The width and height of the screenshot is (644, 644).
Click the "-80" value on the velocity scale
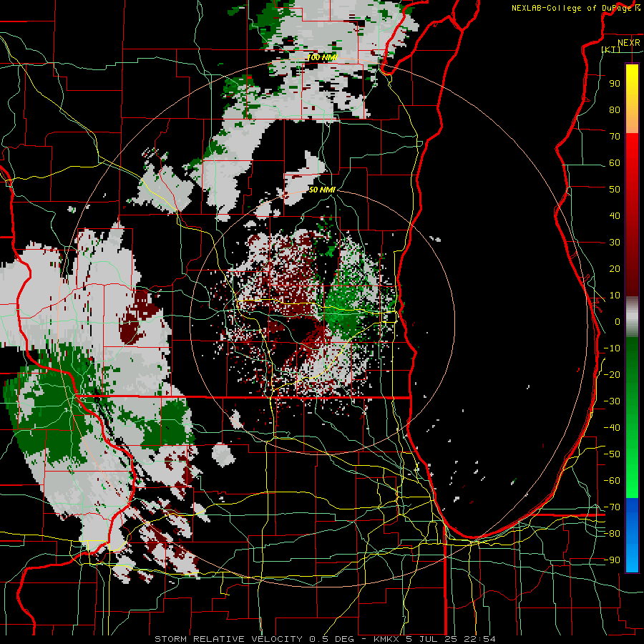coord(612,534)
